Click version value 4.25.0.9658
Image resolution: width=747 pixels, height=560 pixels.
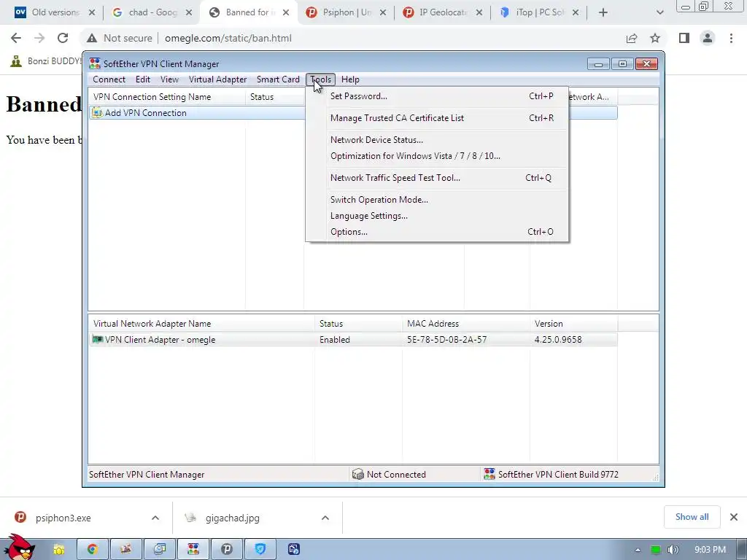coord(558,340)
